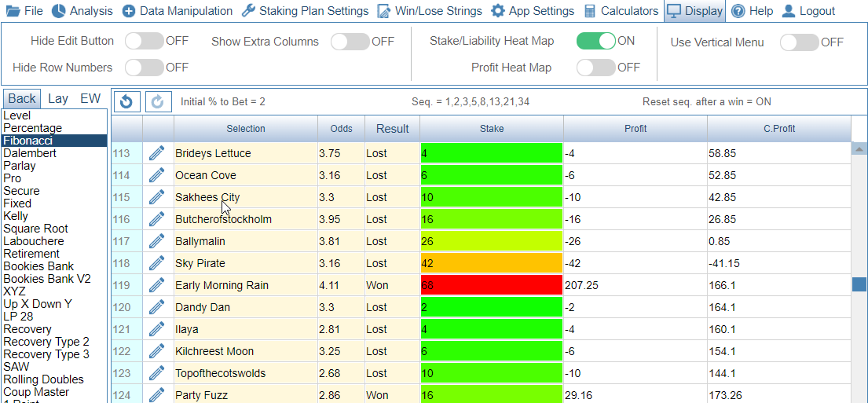Image resolution: width=868 pixels, height=403 pixels.
Task: Select Dalembert staking plan
Action: (30, 153)
